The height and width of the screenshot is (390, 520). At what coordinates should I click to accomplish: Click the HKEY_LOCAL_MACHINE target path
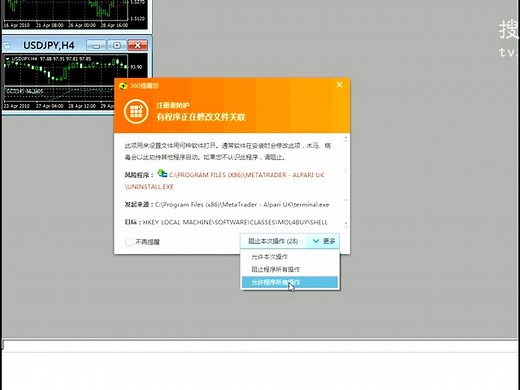(x=235, y=222)
